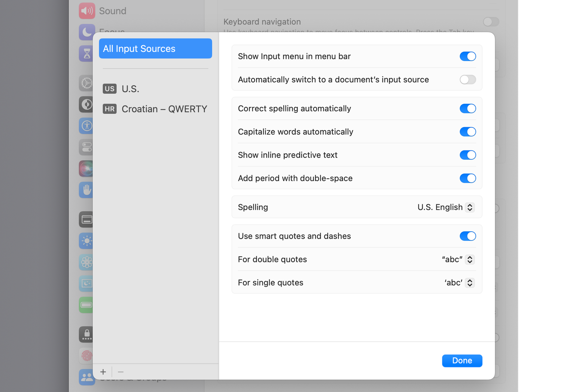588x392 pixels.
Task: Open Accessibility settings in the sidebar
Action: tap(86, 126)
